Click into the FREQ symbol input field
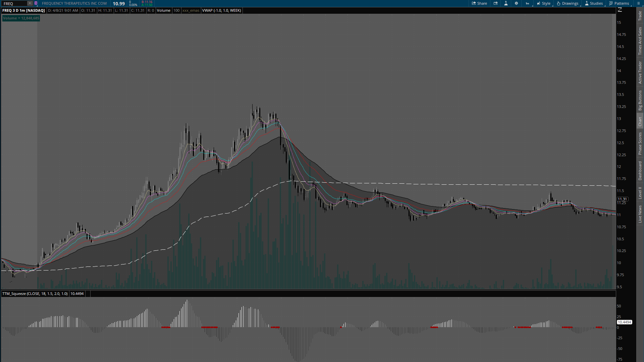Viewport: 644px width, 362px height. pos(14,3)
